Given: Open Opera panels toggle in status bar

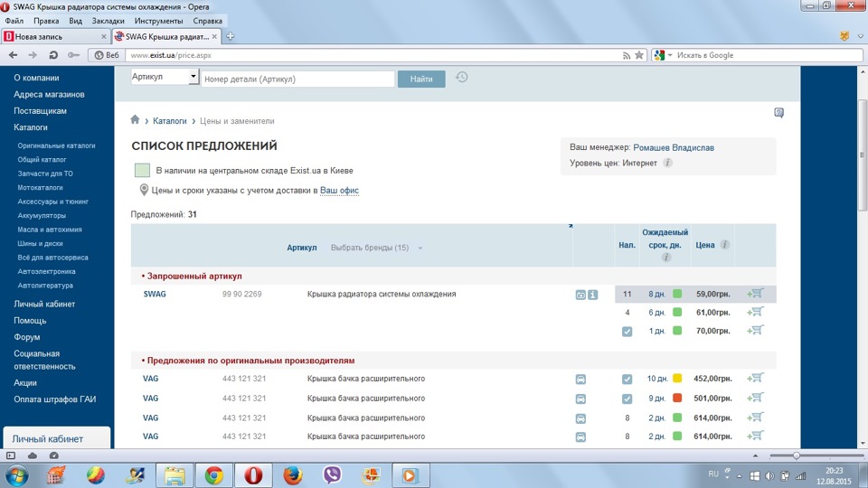Looking at the screenshot, I should [11, 455].
